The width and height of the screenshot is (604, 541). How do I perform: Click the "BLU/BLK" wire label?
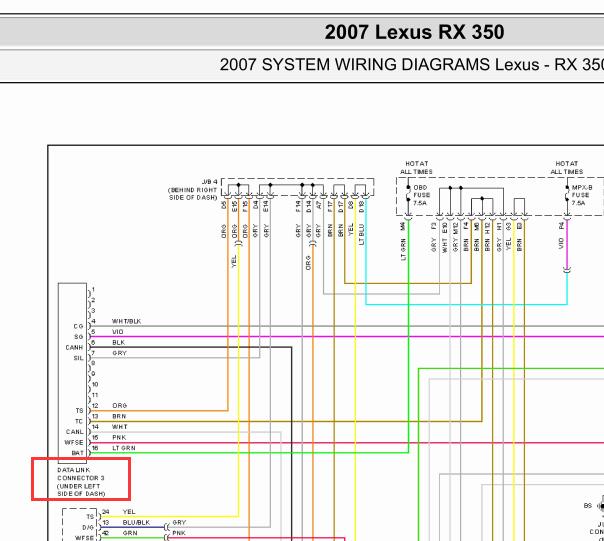click(x=136, y=523)
